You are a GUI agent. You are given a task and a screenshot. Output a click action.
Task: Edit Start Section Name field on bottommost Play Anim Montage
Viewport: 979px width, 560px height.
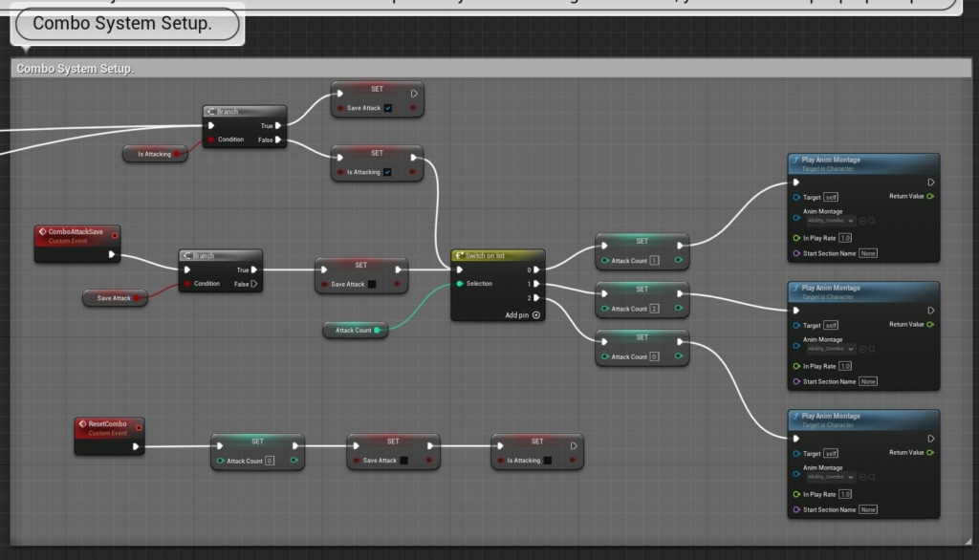(x=868, y=509)
